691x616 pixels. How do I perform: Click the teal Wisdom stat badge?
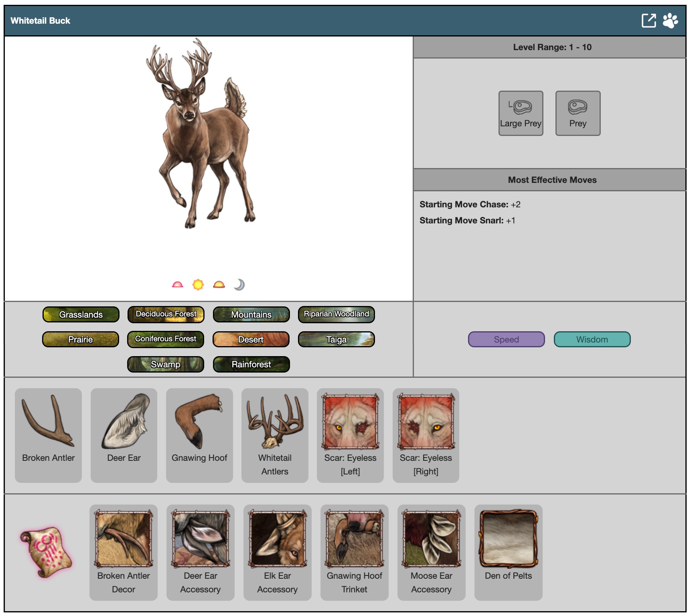(592, 339)
